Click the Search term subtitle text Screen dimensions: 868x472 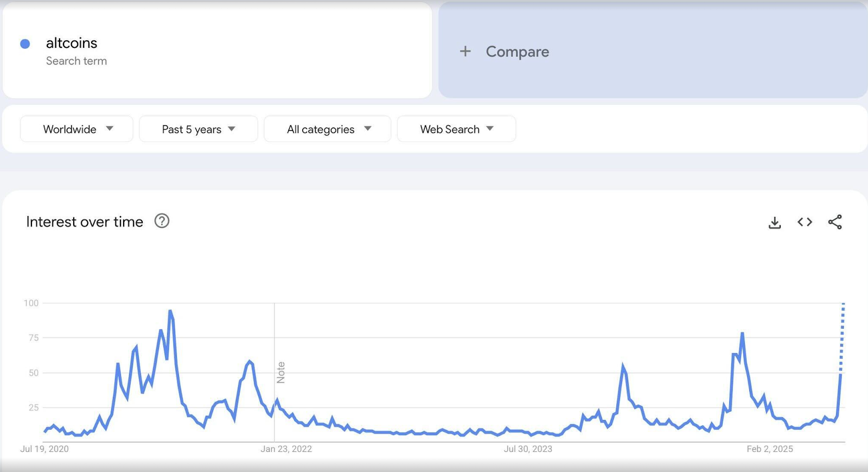76,61
